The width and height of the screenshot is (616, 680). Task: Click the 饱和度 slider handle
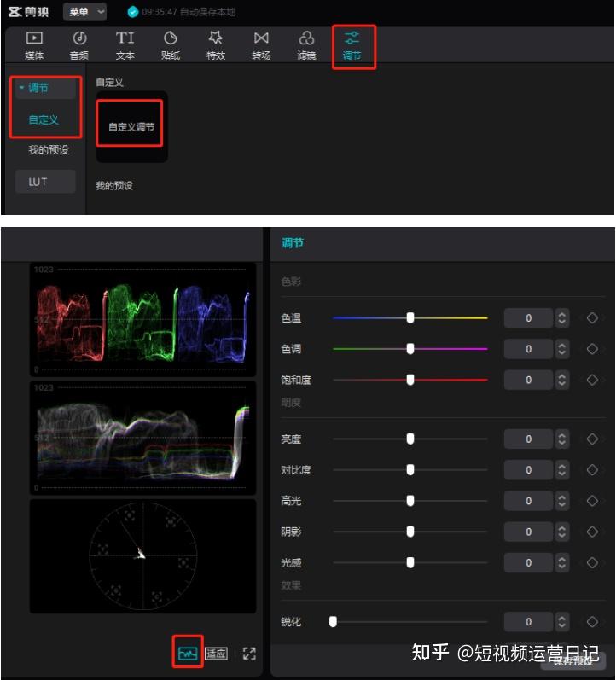[x=410, y=380]
